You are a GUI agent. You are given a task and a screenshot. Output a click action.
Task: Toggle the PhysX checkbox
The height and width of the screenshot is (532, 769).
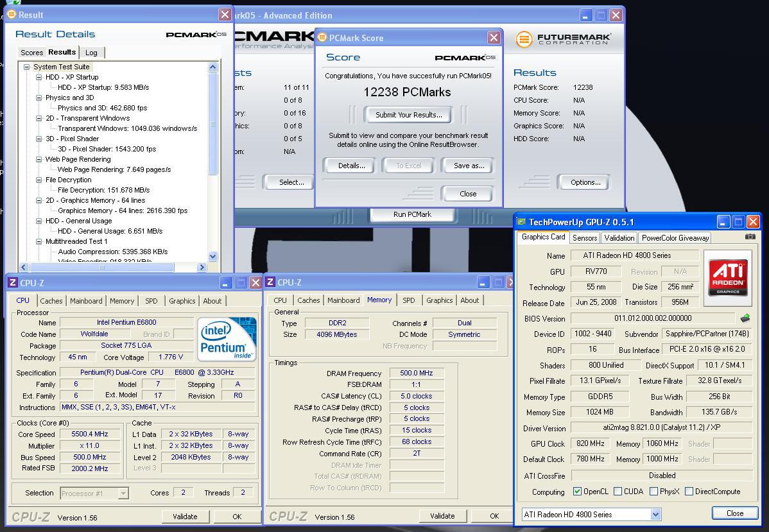653,492
